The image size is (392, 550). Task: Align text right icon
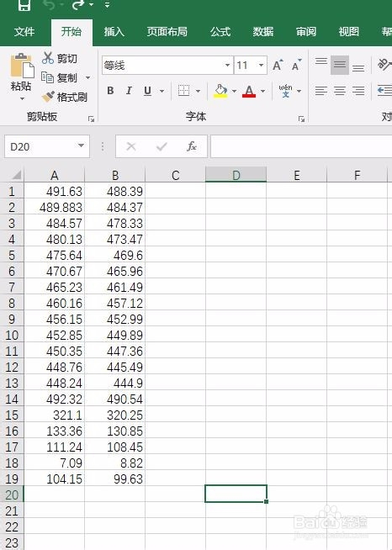click(x=358, y=91)
